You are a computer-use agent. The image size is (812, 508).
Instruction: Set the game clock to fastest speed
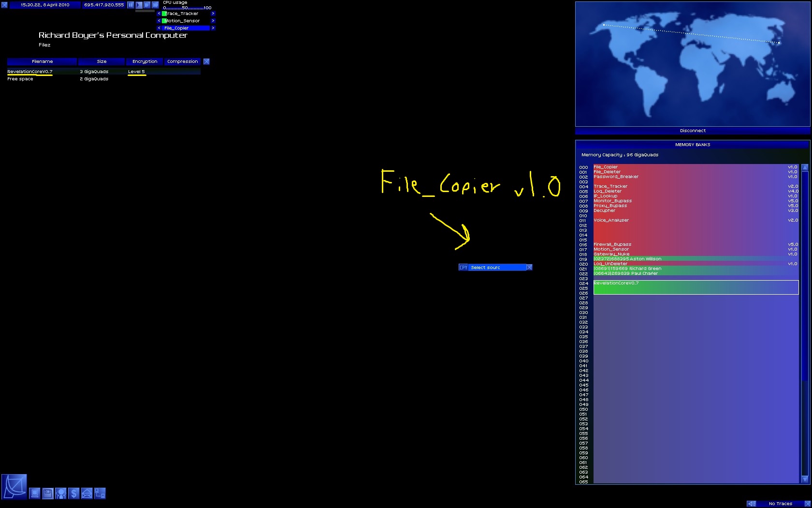[x=155, y=5]
